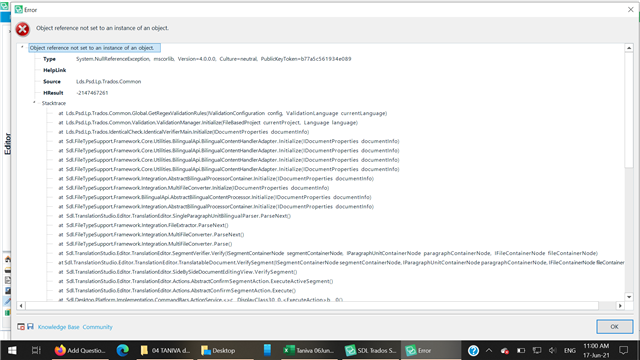Open the Community link
Image resolution: width=640 pixels, height=360 pixels.
point(98,327)
